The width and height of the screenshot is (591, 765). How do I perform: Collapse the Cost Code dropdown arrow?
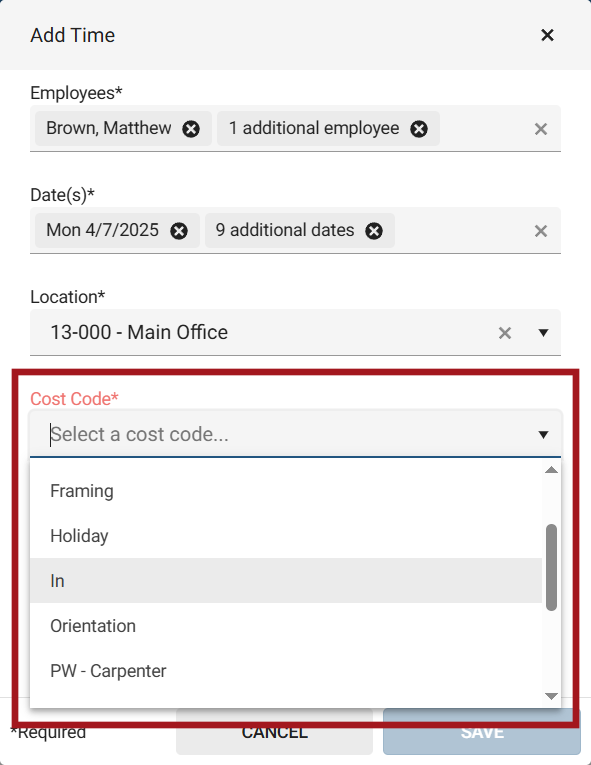543,435
